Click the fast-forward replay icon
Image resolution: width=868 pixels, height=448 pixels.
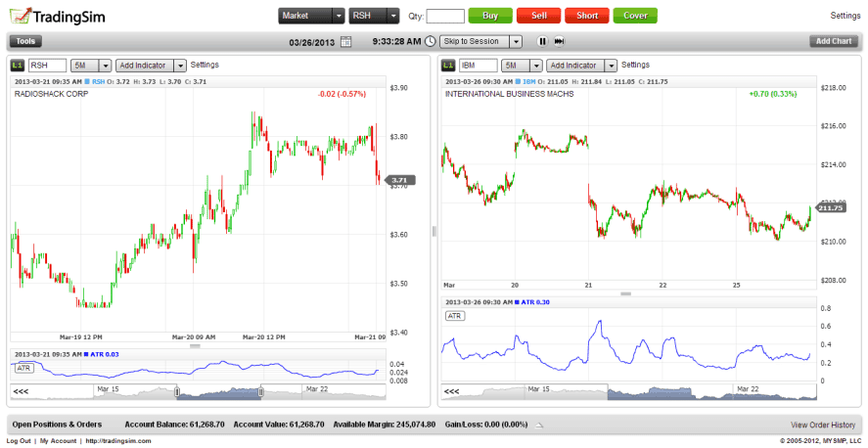[x=559, y=42]
